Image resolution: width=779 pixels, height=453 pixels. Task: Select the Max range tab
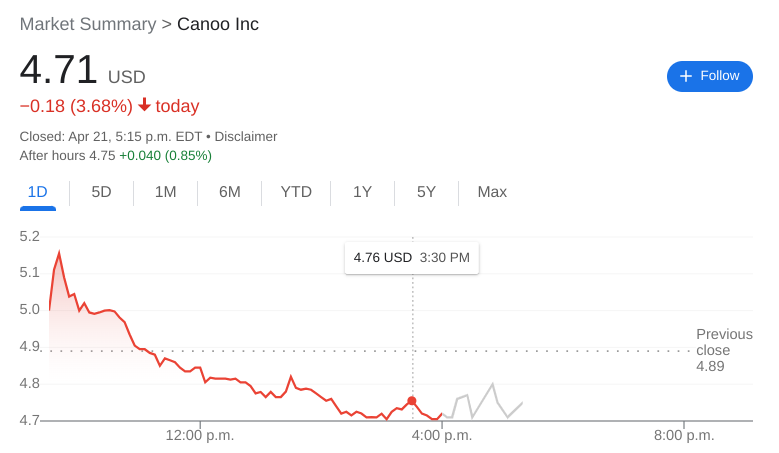pos(492,192)
